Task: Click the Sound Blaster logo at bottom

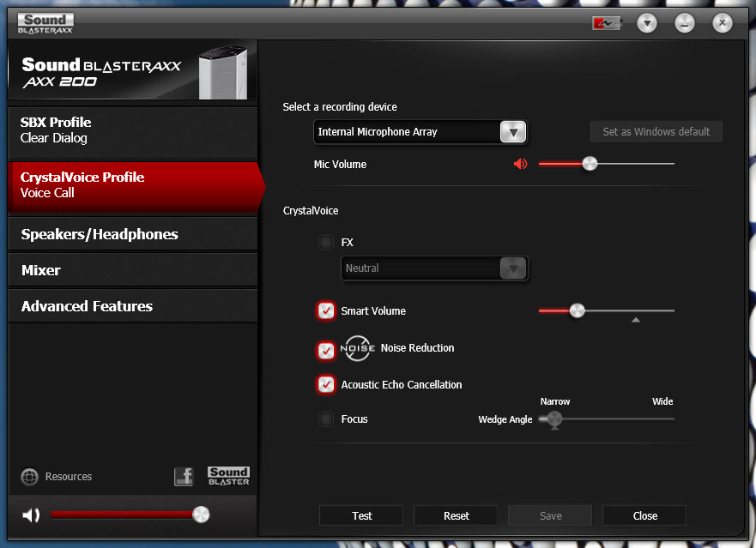Action: [228, 476]
